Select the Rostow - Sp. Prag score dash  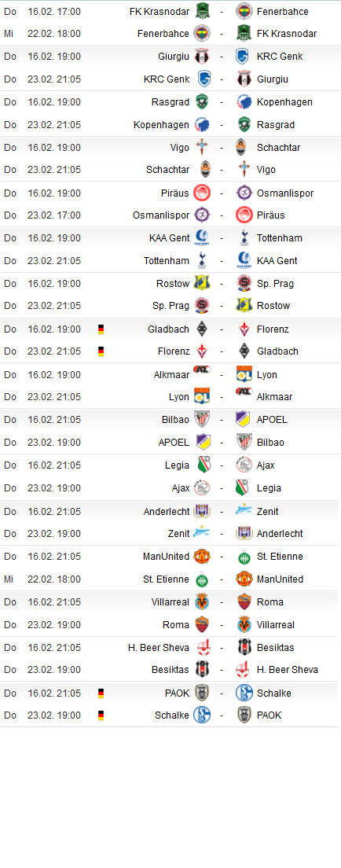pyautogui.click(x=222, y=284)
